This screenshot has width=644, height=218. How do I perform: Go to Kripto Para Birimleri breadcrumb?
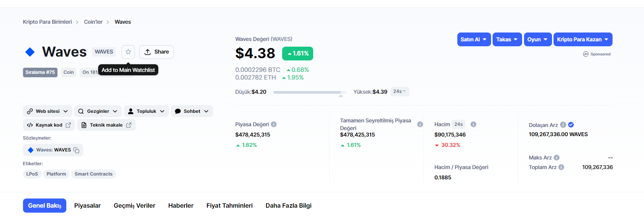pos(47,22)
